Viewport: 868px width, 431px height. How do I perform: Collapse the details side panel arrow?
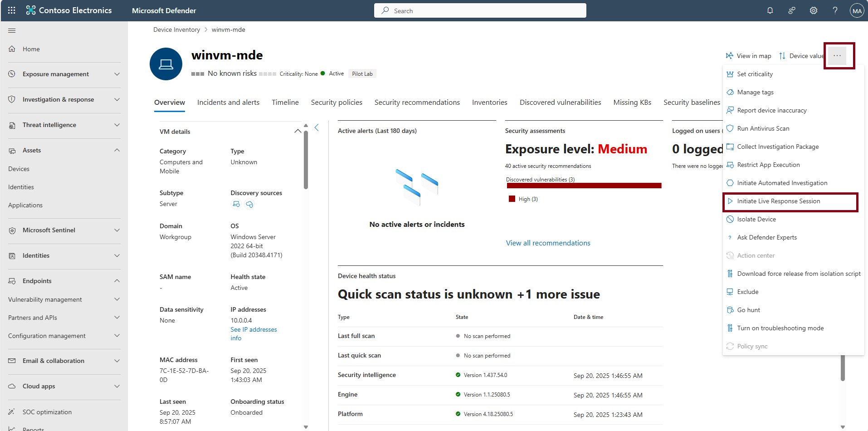(x=317, y=127)
